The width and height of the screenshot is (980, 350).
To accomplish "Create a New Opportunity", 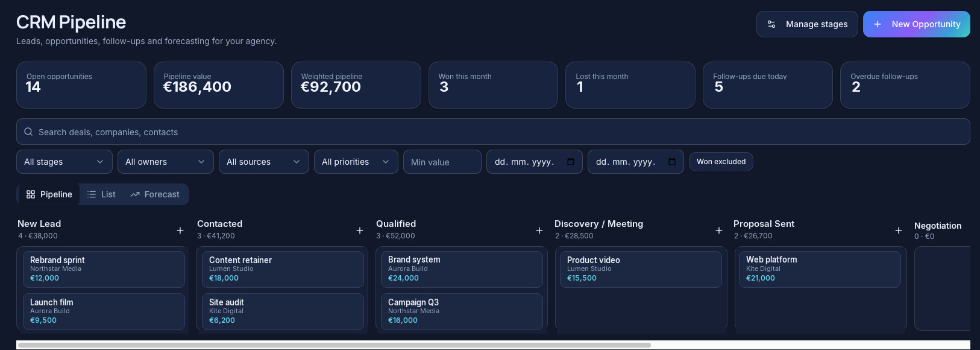I will coord(917,24).
